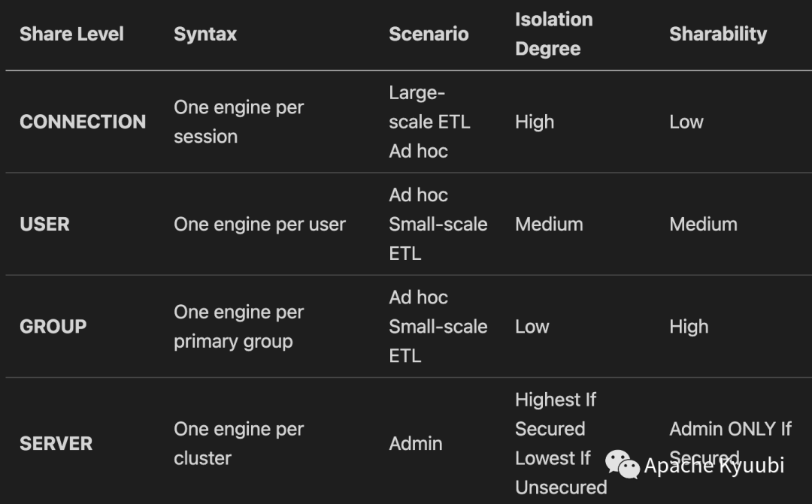Click the Apache Kyuubi watermark text

pos(714,465)
